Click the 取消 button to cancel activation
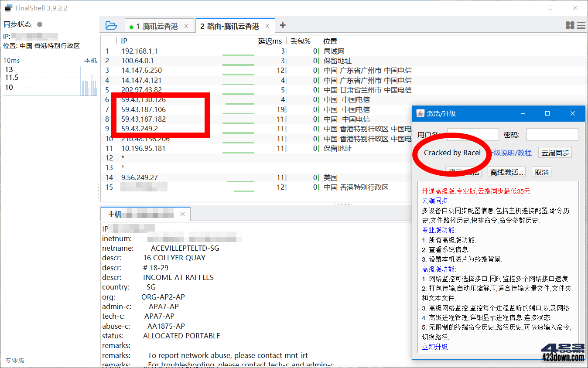This screenshot has height=368, width=588. tap(541, 172)
